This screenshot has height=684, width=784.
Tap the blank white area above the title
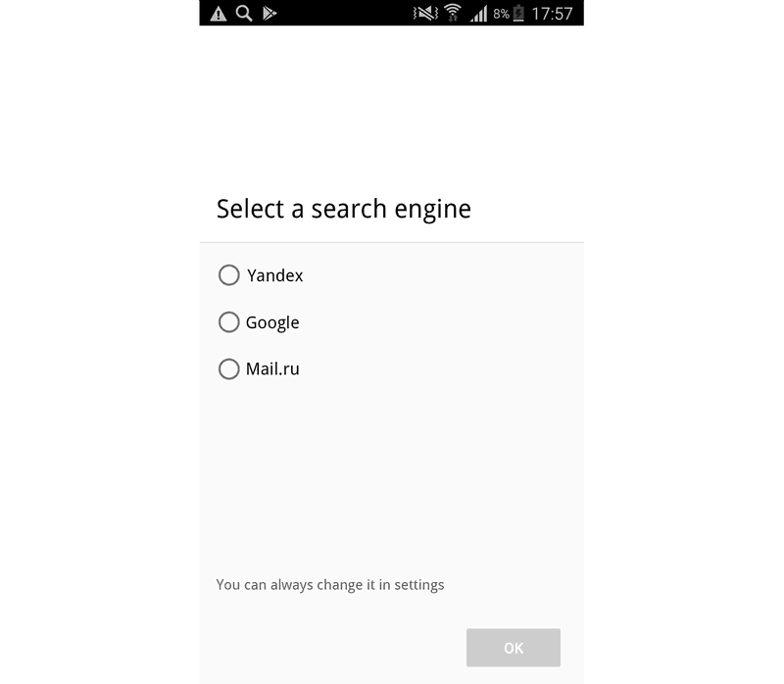pos(391,105)
